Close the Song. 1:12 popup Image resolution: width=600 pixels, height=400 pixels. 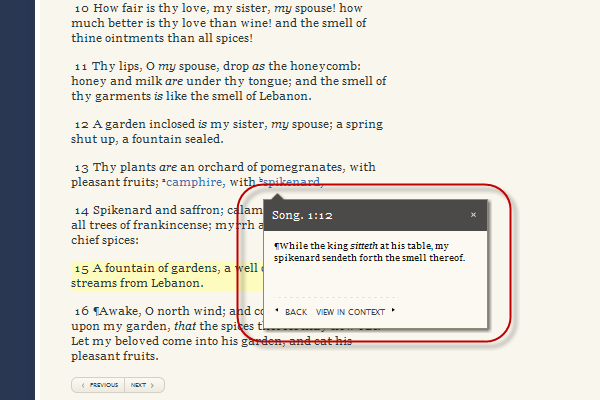coord(473,214)
